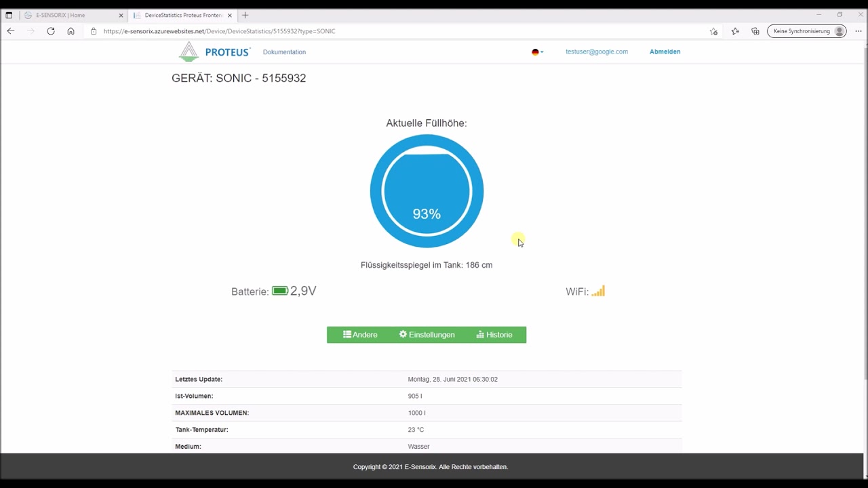The image size is (868, 488).
Task: Click the Tank-Temperatur row label
Action: 201,430
